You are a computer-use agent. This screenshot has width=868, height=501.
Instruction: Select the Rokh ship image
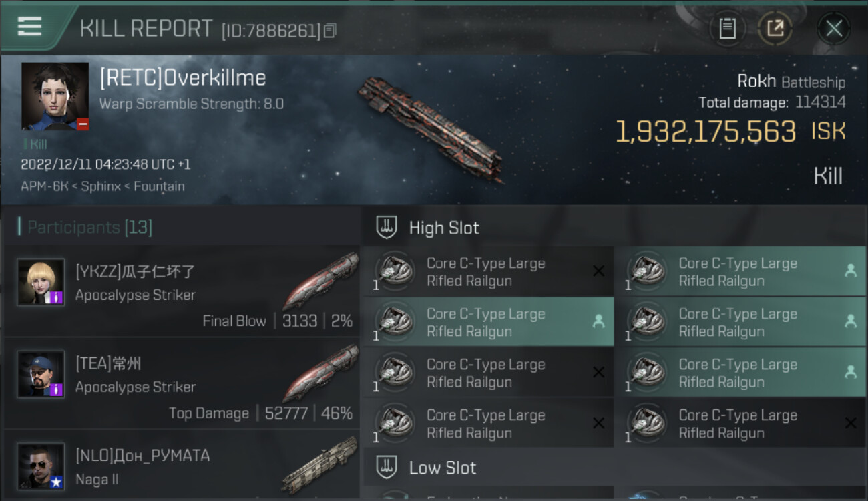point(431,130)
